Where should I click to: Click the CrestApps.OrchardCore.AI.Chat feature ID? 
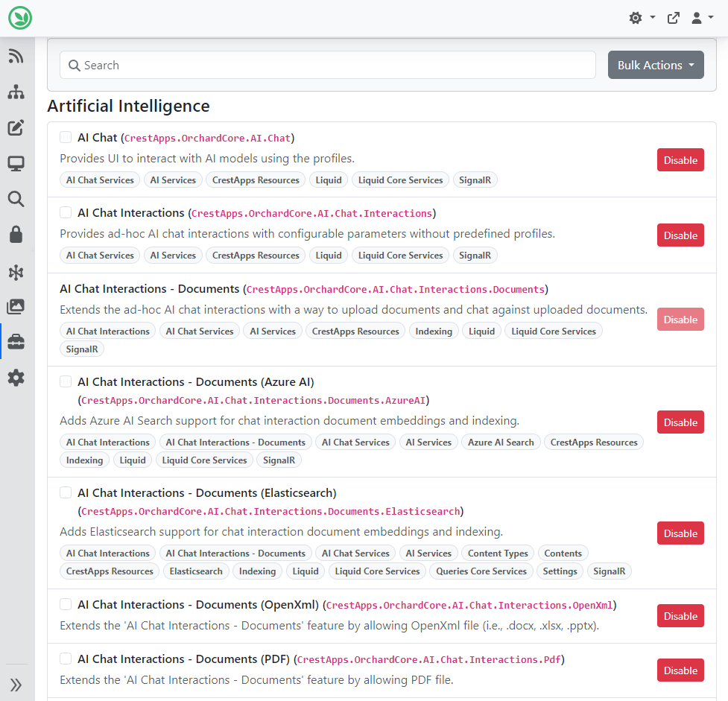point(208,139)
